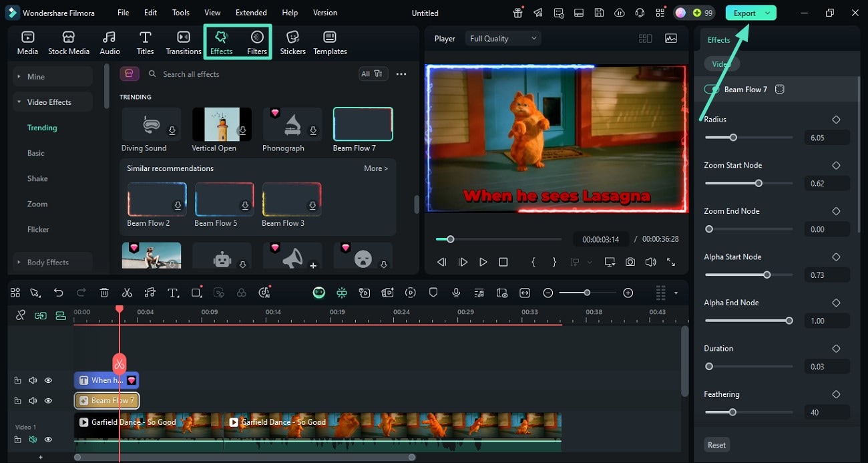This screenshot has height=463, width=868.
Task: Undo the last timeline action
Action: click(58, 293)
